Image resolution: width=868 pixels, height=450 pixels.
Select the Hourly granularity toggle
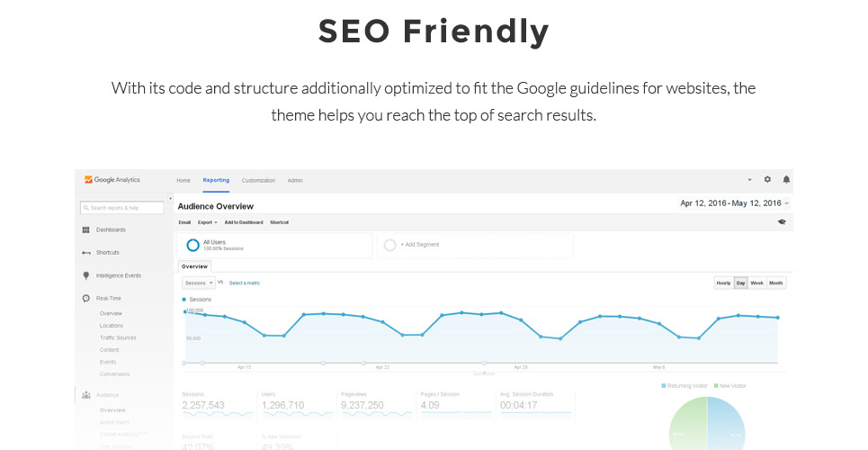point(723,283)
